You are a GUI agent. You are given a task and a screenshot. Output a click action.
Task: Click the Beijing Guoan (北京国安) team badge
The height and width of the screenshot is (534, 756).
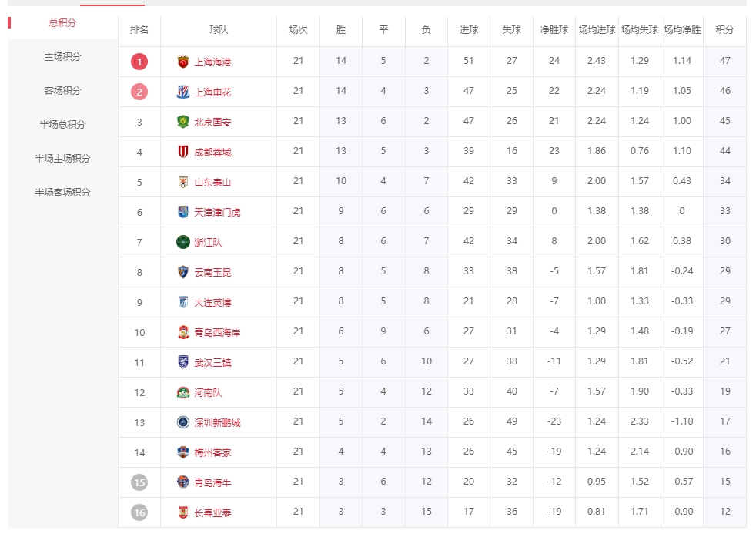(183, 122)
